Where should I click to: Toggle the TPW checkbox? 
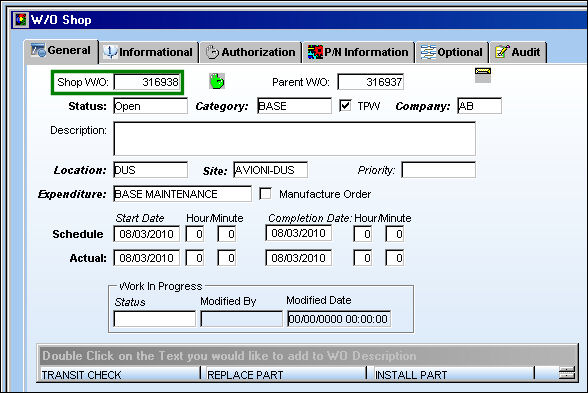coord(345,106)
